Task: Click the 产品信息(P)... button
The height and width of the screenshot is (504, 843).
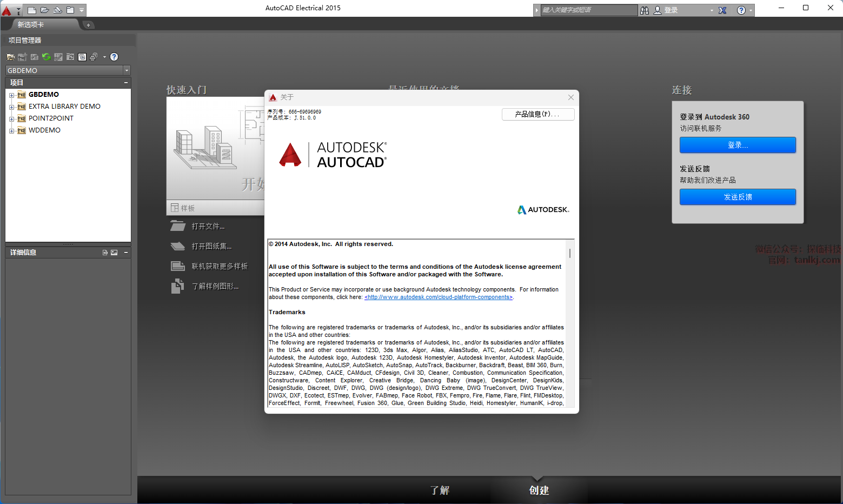Action: pos(537,114)
